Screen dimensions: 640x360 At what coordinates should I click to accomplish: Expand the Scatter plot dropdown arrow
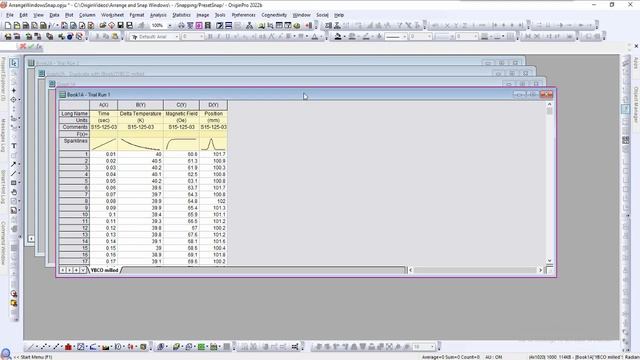click(x=50, y=347)
